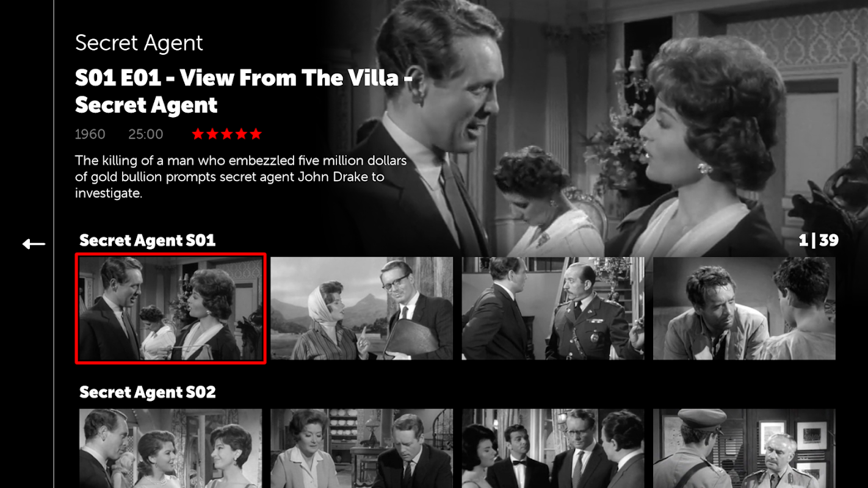Click the first red star in the rating
This screenshot has height=488, width=868.
pos(198,134)
